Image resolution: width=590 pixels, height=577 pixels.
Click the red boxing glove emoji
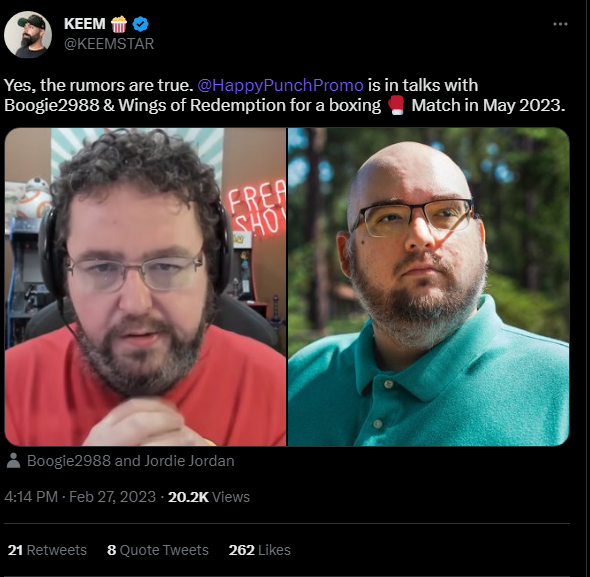coord(396,105)
